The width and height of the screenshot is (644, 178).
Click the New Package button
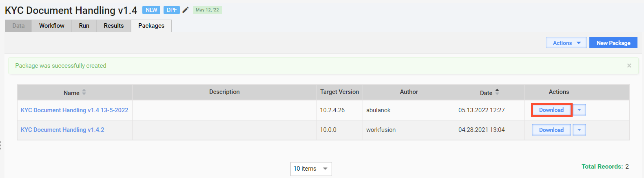(613, 43)
